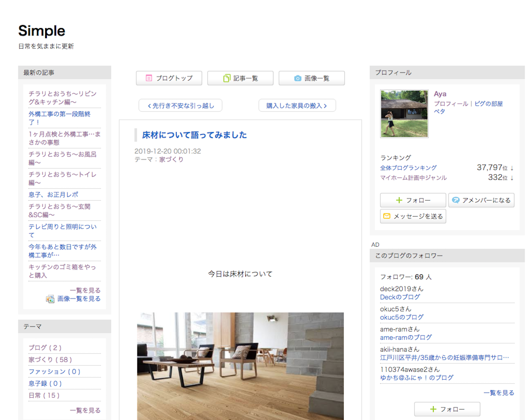Open チラリとおうち〜玄関&SC編〜 article
This screenshot has height=420, width=529.
coord(60,211)
